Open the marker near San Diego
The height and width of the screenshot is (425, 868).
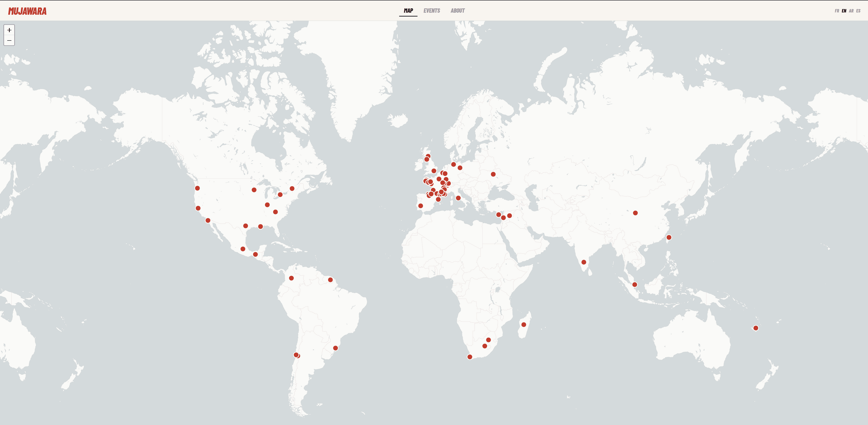tap(208, 220)
